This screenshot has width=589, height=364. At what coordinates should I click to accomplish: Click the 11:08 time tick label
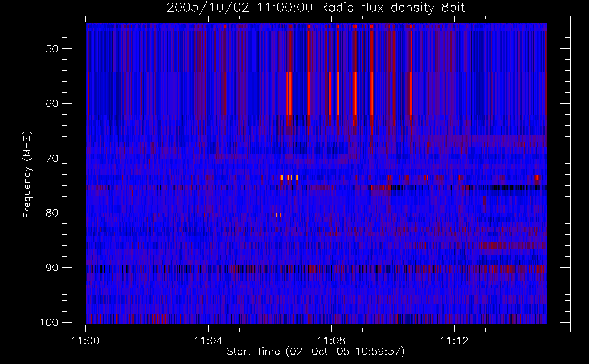[x=331, y=341]
